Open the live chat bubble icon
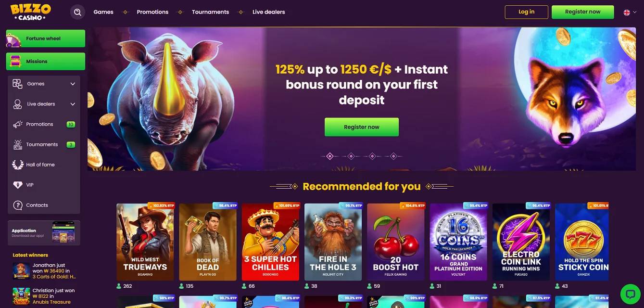 click(x=630, y=293)
